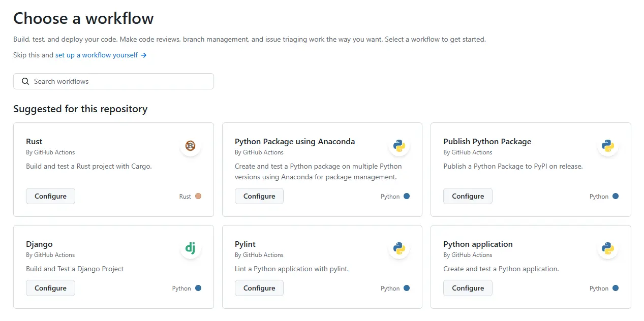644x321 pixels.
Task: Click the Django logo icon
Action: coord(191,248)
